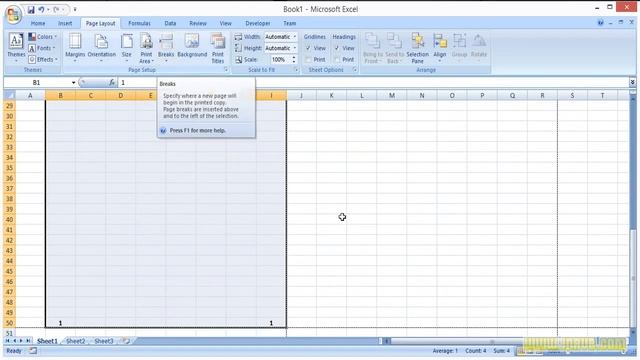Image resolution: width=640 pixels, height=360 pixels.
Task: Switch to the Home tab
Action: point(38,23)
